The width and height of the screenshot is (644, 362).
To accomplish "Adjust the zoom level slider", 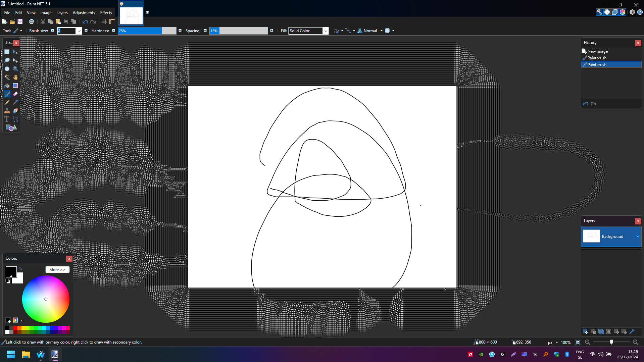I will tap(611, 342).
